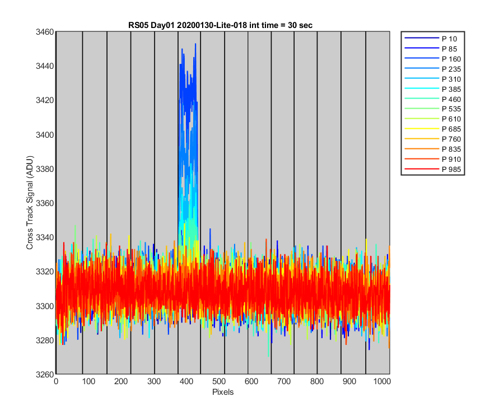
Task: Select legend entry P 610
Action: 433,119
